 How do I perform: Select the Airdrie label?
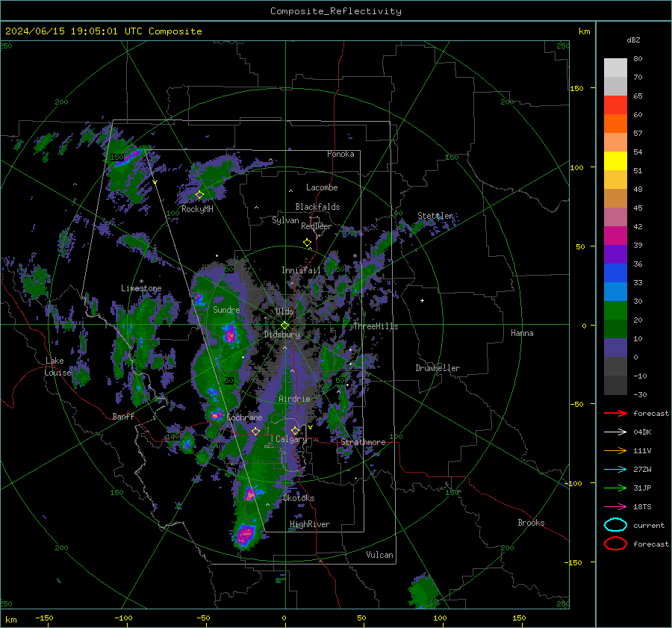[294, 399]
